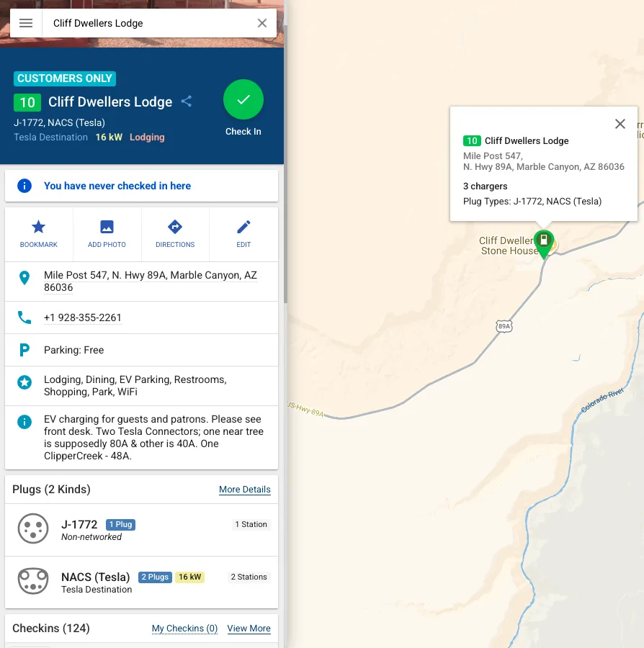
Task: Click the 'Lodging' label in header
Action: 147,138
